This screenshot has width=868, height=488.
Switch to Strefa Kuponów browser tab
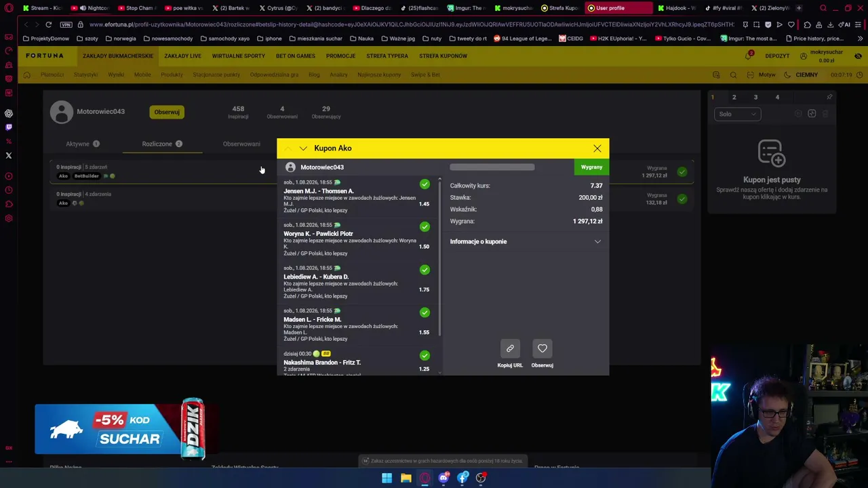pos(559,8)
